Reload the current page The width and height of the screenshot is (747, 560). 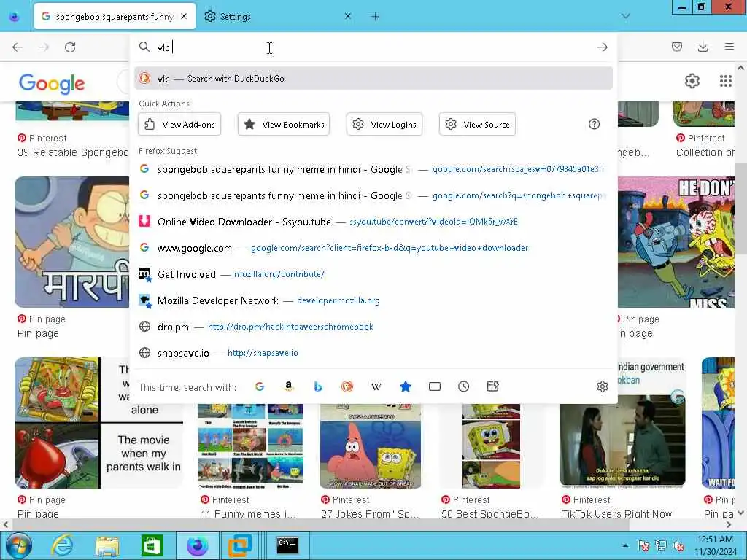[70, 47]
